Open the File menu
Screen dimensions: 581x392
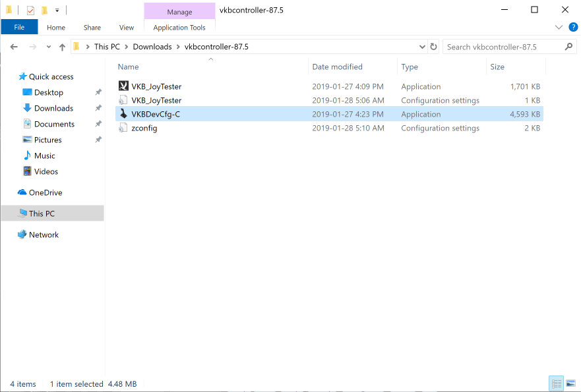tap(19, 27)
